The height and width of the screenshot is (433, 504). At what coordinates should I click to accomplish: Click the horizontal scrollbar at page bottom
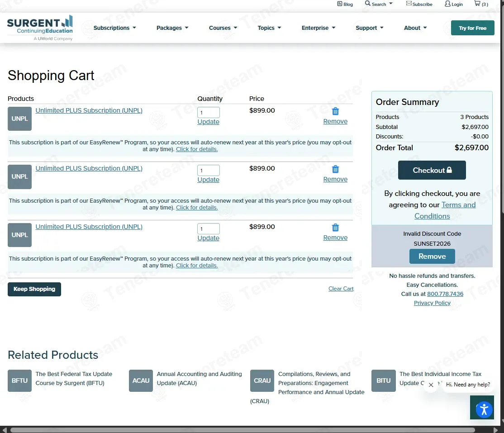pos(242,430)
